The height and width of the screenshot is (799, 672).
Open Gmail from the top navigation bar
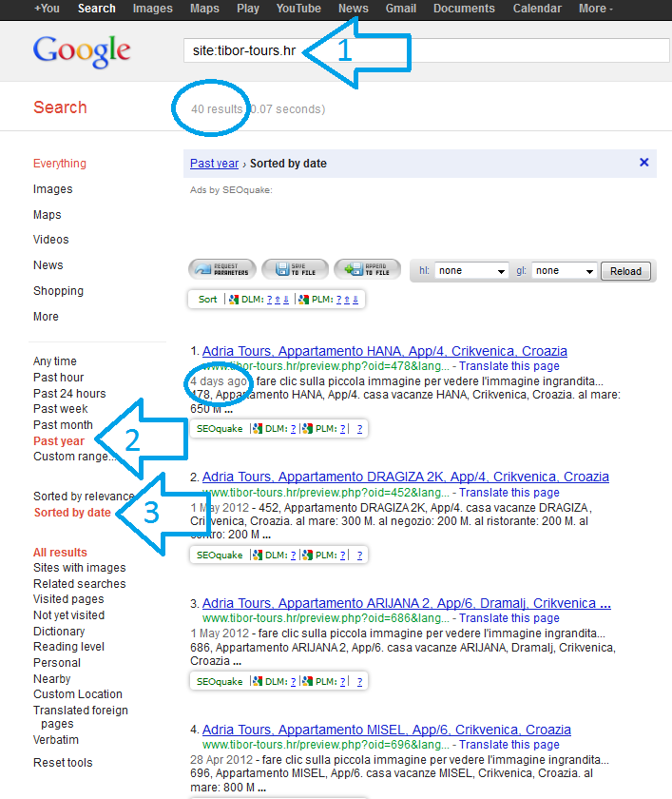[400, 9]
